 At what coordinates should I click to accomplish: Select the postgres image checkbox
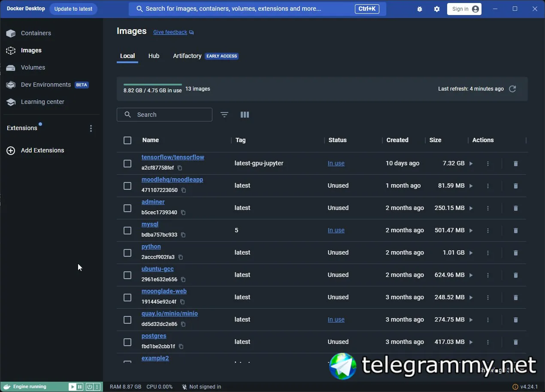coord(127,342)
